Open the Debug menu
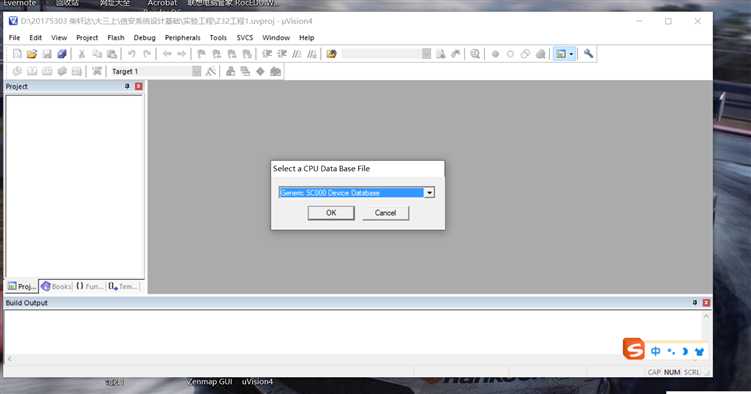 [144, 37]
